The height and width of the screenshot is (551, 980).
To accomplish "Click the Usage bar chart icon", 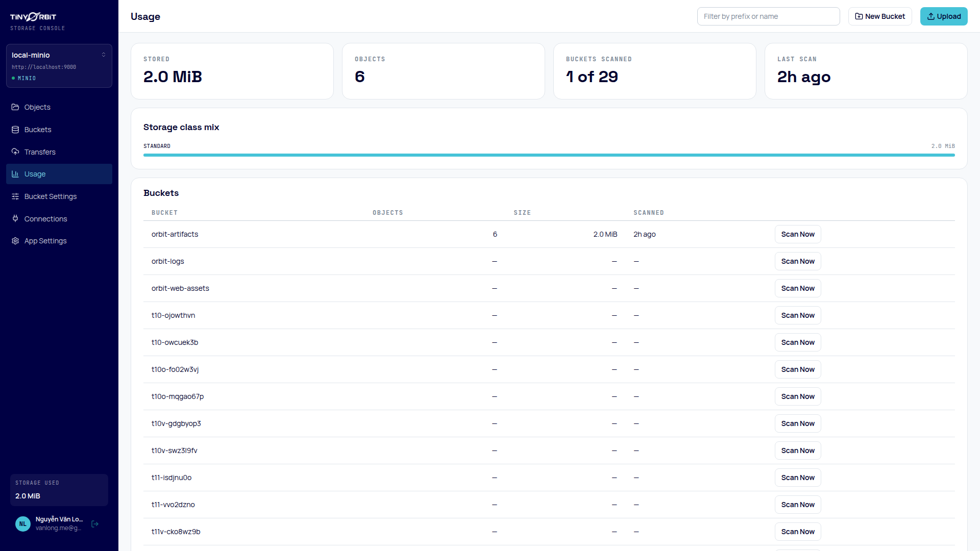I will pos(15,174).
